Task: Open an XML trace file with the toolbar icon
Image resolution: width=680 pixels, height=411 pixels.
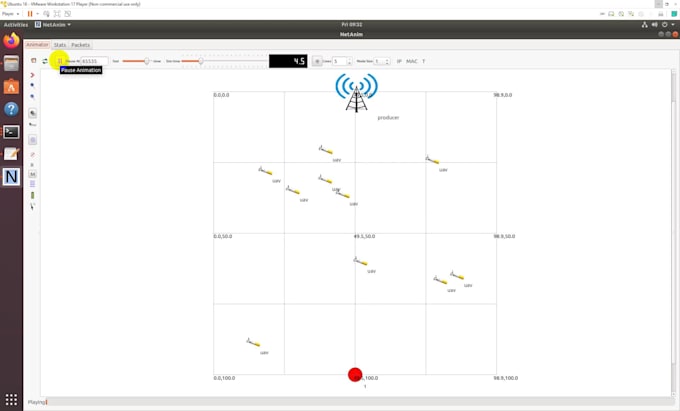Action: pyautogui.click(x=33, y=61)
